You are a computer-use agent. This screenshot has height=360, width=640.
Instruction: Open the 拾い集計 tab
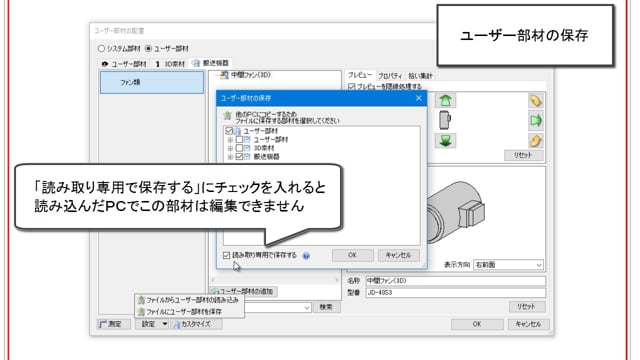pyautogui.click(x=420, y=76)
